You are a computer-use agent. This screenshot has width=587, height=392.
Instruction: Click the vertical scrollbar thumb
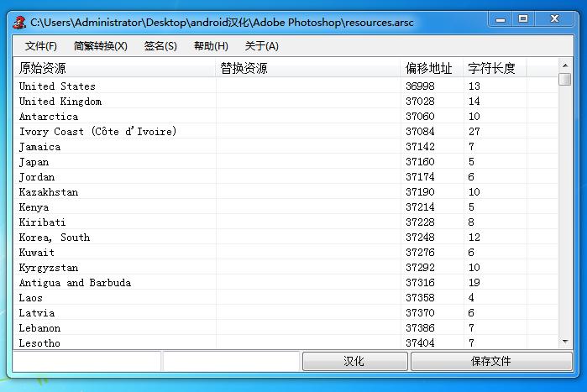pyautogui.click(x=565, y=79)
